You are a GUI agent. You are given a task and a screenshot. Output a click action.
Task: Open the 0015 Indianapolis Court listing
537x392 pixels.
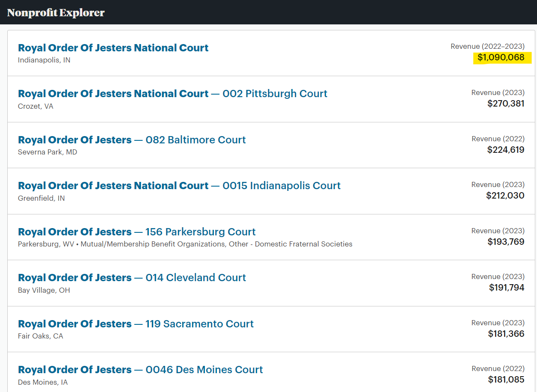tap(179, 186)
